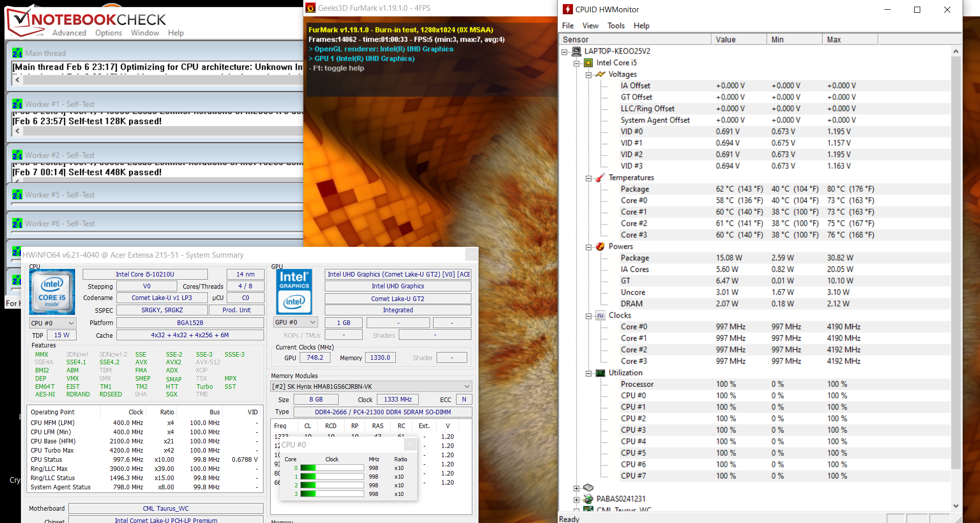Collapse the Clocks section
The height and width of the screenshot is (523, 980).
[x=589, y=316]
